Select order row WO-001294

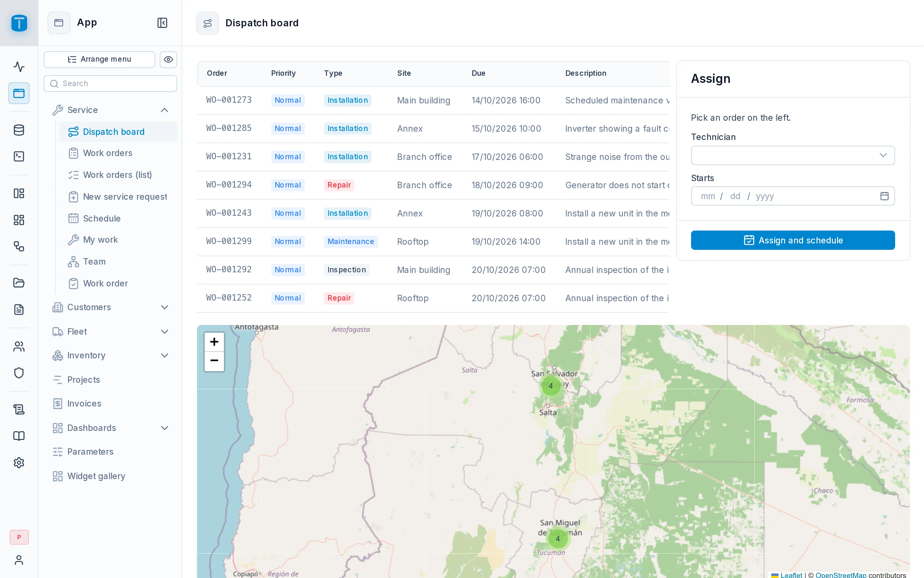coord(433,185)
